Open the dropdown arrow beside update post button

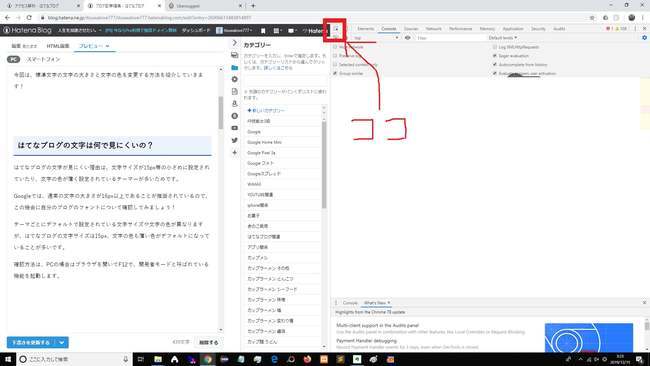click(62, 342)
